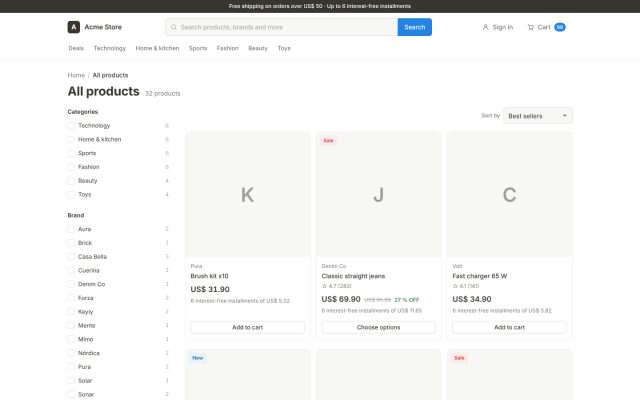This screenshot has height=400, width=640.
Task: Open the Toys navigation item
Action: tap(284, 48)
